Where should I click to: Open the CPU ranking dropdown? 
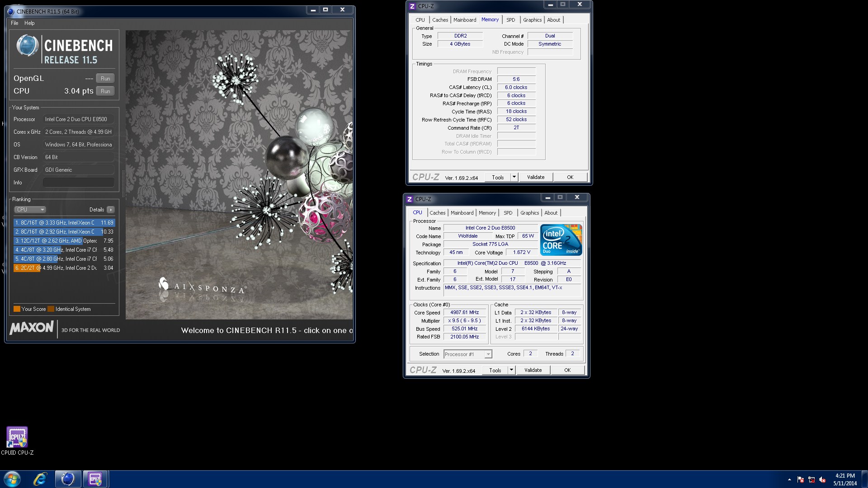point(30,210)
